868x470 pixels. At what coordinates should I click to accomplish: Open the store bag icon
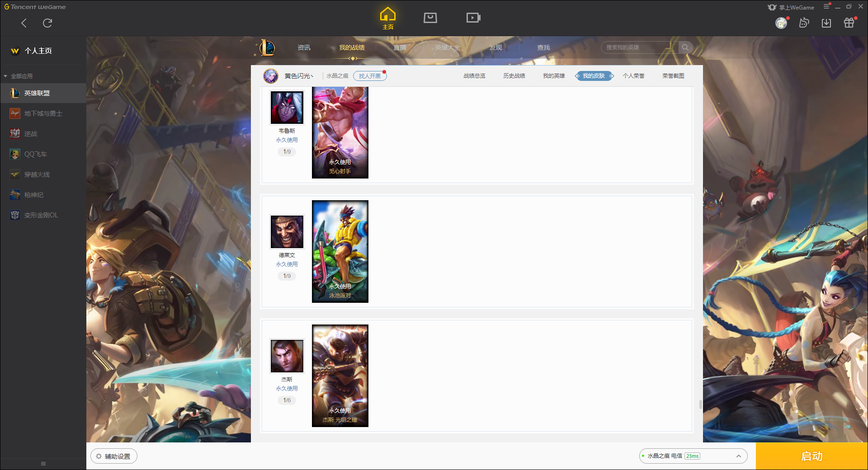pyautogui.click(x=430, y=18)
